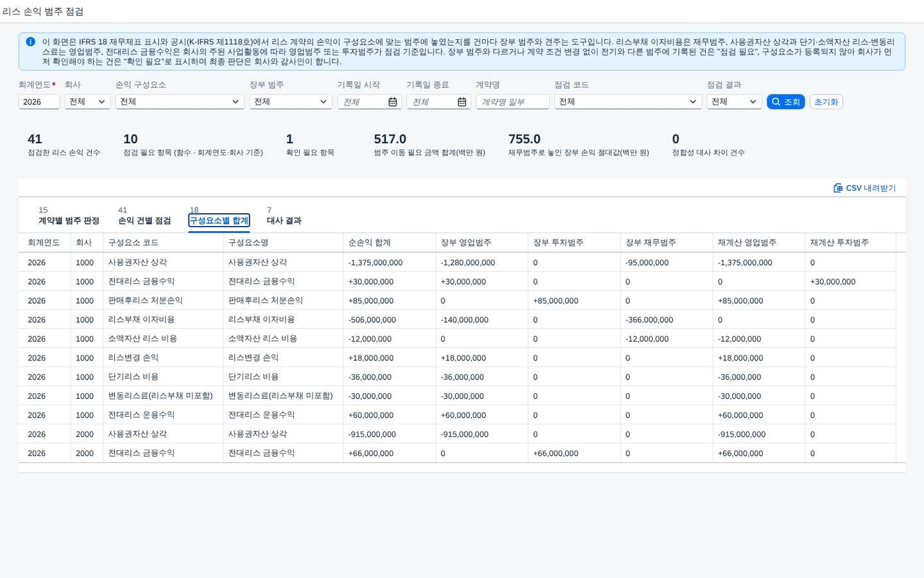Click the 755.0 장부 손익 절대값 value
924x578 pixels.
click(524, 139)
